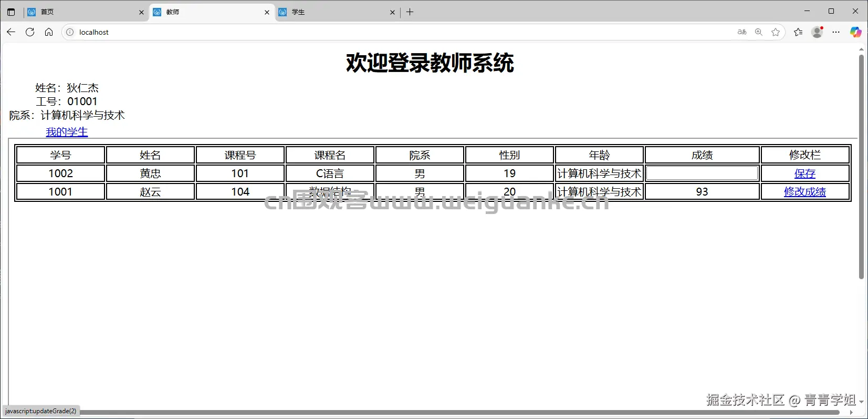Open a new tab with plus button
Image resolution: width=868 pixels, height=419 pixels.
[410, 12]
